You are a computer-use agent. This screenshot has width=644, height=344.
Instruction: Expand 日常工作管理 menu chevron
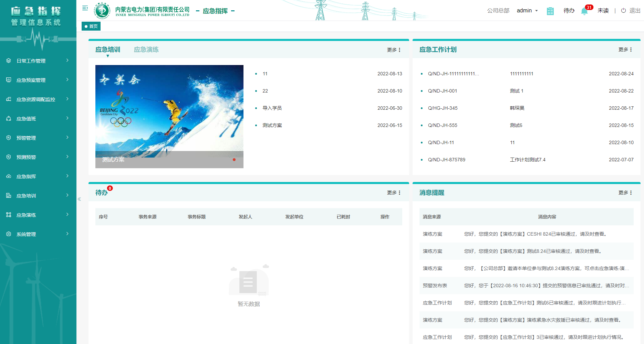coord(67,61)
